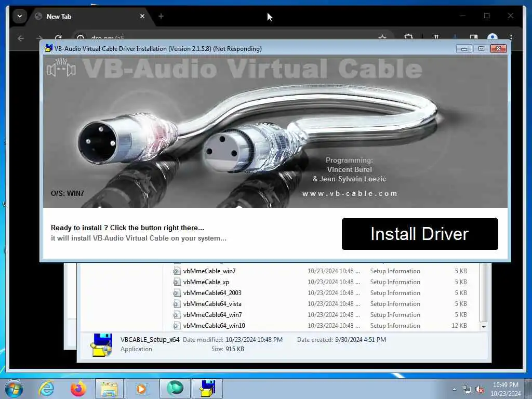Open the muted volume tray icon
532x399 pixels.
click(480, 390)
